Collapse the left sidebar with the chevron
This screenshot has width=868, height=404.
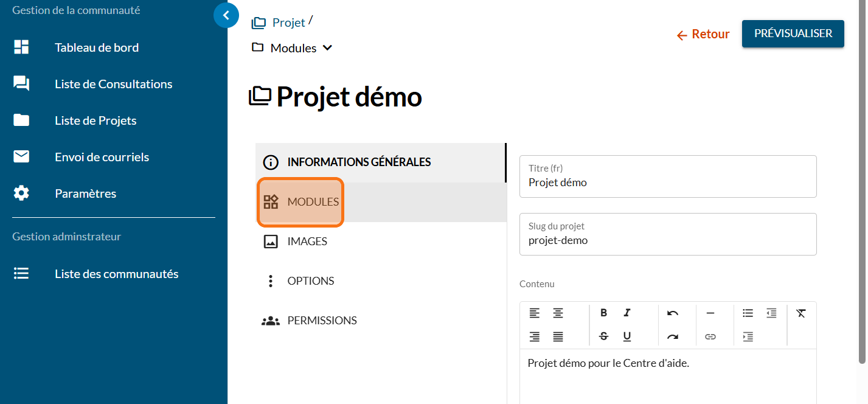(226, 15)
